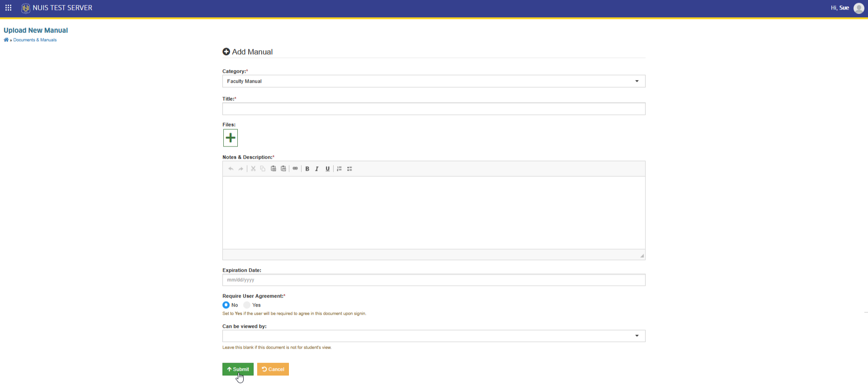Viewport: 868px width, 388px height.
Task: Undo the last edit in editor
Action: pos(231,169)
